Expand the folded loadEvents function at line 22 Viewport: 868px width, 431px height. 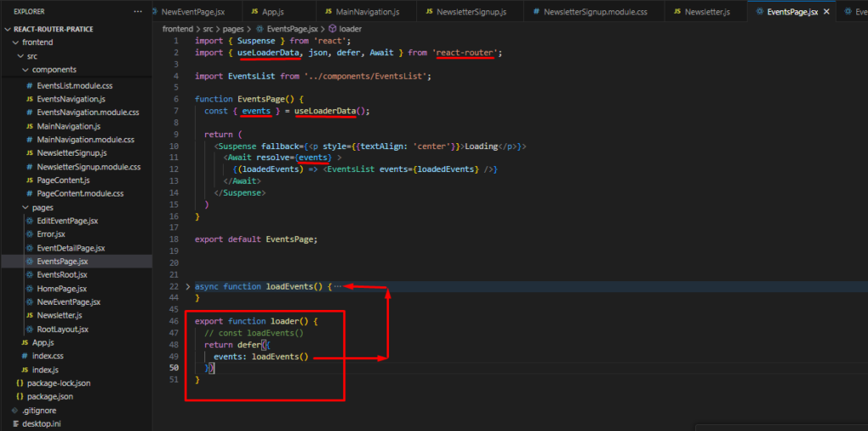click(x=188, y=286)
